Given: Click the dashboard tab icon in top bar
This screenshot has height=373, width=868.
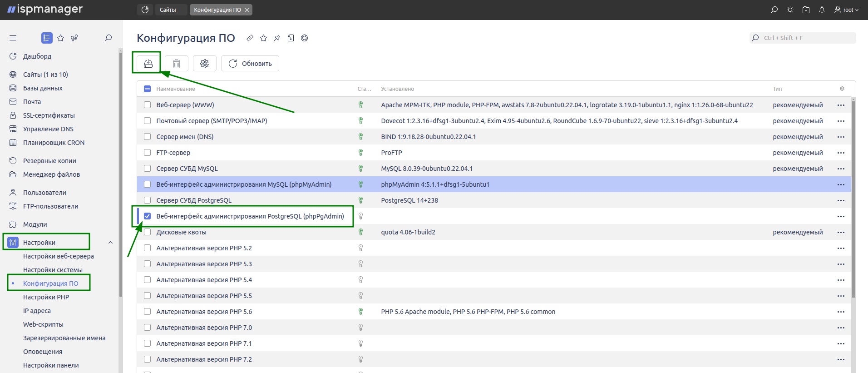Looking at the screenshot, I should (x=145, y=10).
